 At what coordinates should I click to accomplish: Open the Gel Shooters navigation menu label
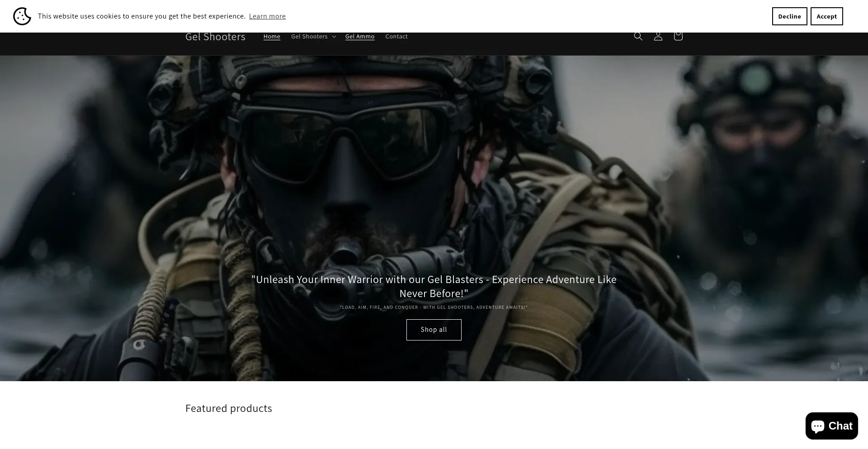tap(309, 37)
